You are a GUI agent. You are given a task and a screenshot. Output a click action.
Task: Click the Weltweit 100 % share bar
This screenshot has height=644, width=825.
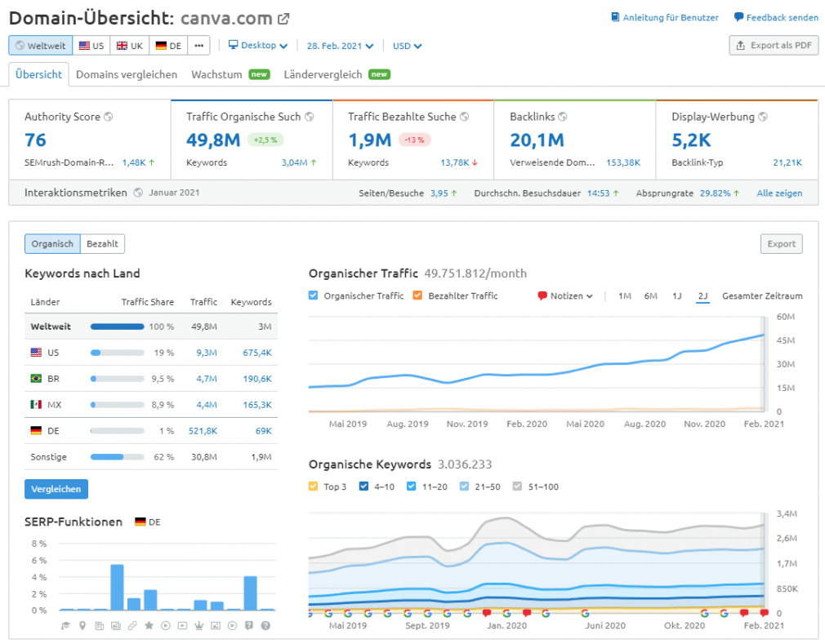(x=118, y=326)
